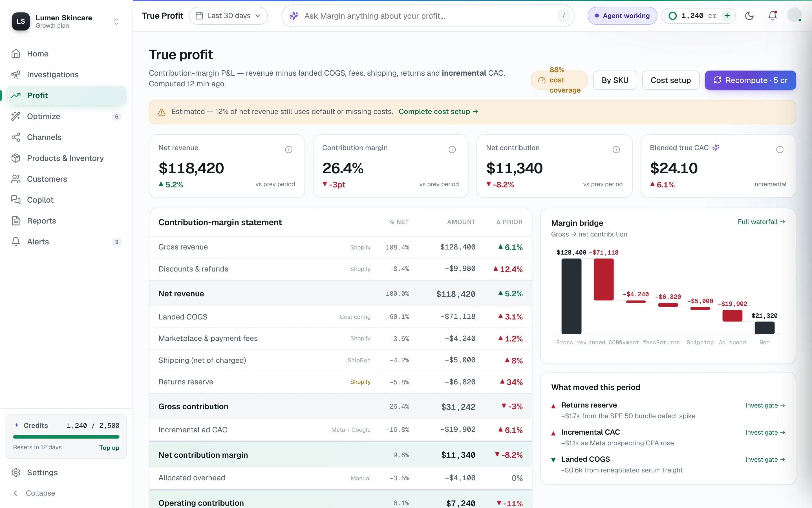This screenshot has width=812, height=508.
Task: Show info for the Blended true CAC card
Action: click(780, 150)
